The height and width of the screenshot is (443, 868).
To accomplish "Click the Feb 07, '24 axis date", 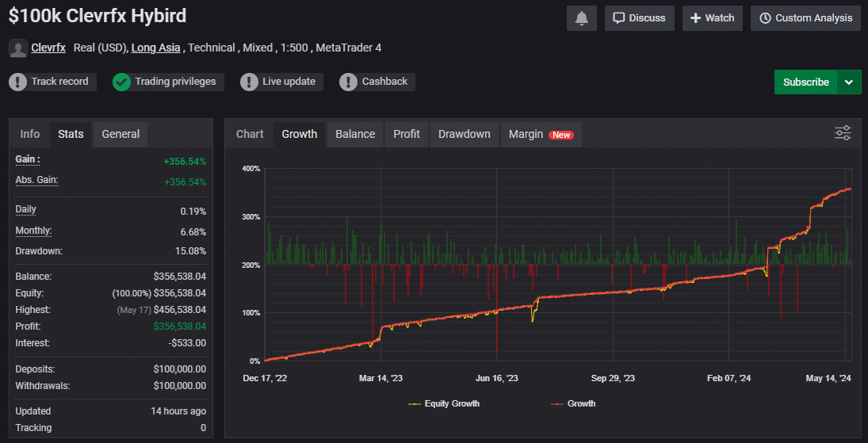I will coord(729,378).
